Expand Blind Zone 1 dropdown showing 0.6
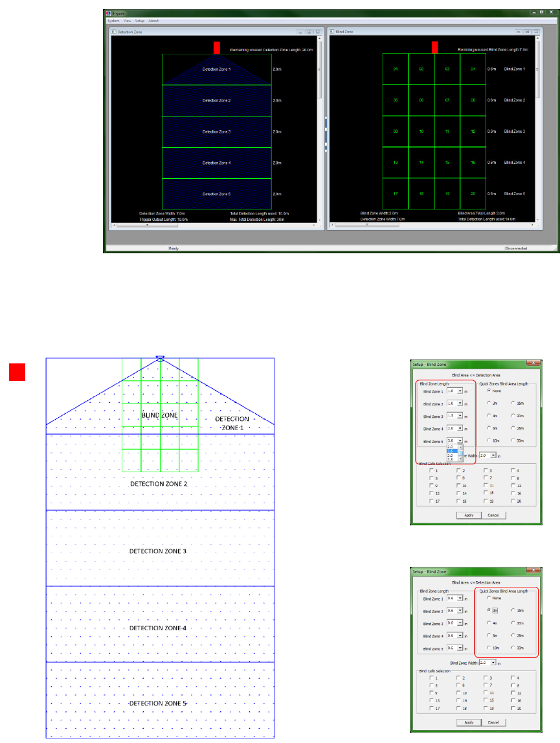 click(x=460, y=598)
